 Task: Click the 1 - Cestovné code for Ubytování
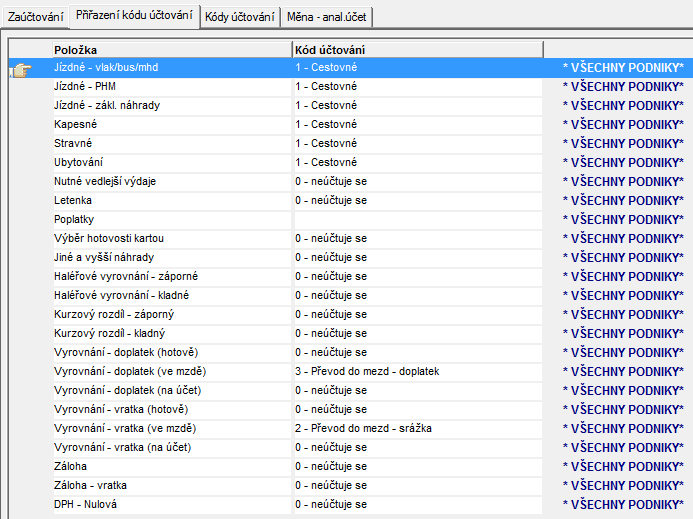418,163
